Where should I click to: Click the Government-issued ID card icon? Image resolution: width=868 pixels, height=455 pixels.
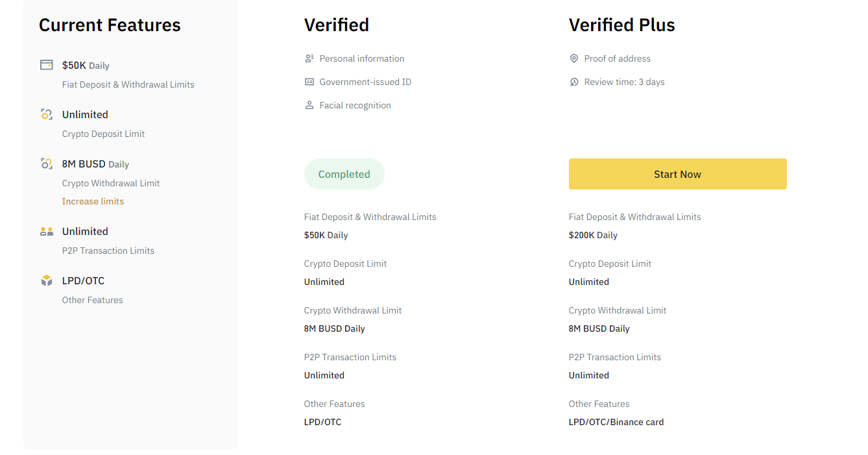pyautogui.click(x=309, y=82)
